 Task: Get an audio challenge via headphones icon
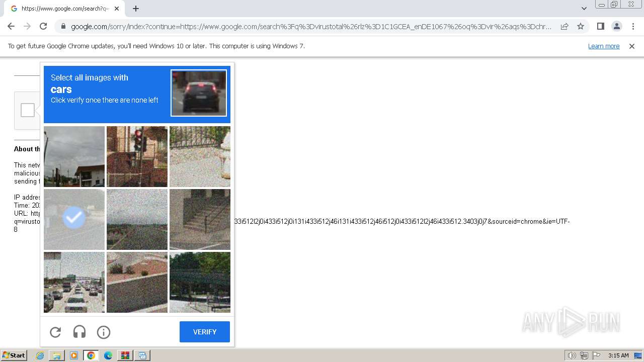click(x=79, y=332)
